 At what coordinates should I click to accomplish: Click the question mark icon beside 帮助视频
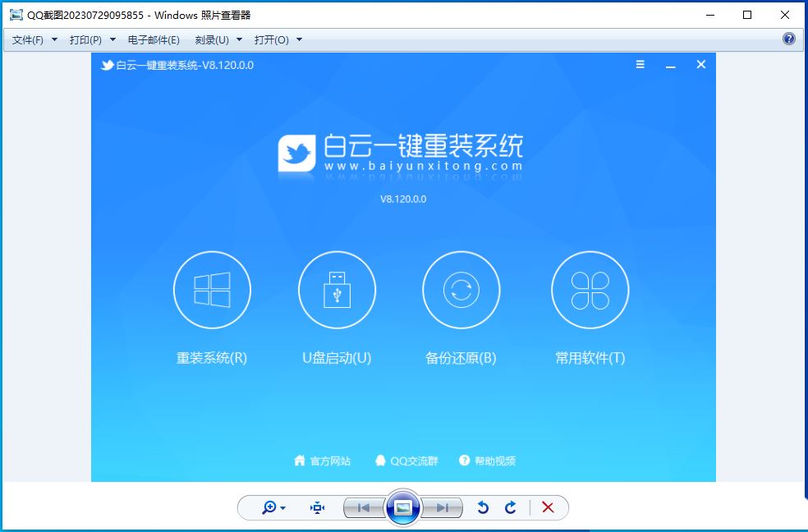click(464, 461)
